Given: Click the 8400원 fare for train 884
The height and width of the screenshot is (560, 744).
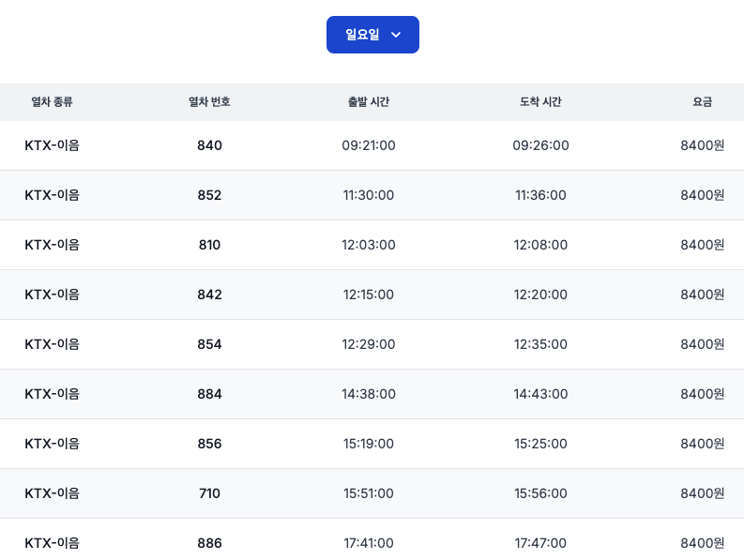Looking at the screenshot, I should (x=702, y=394).
